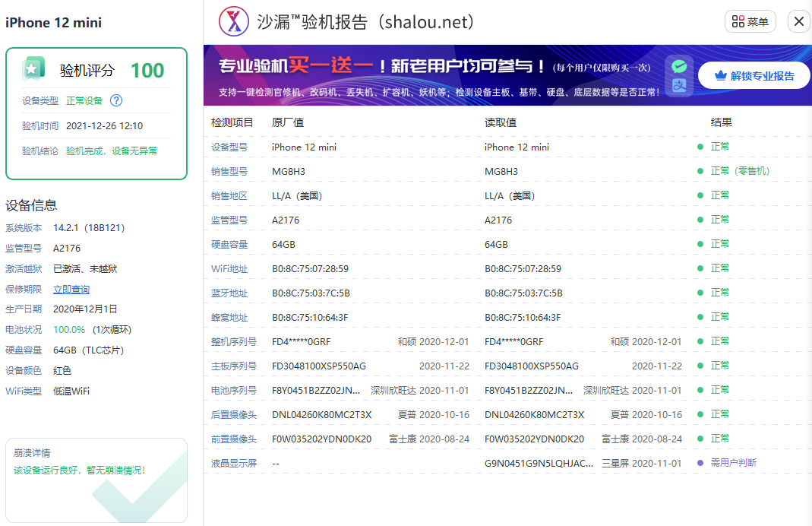
Task: Click the display serial G9N0451G9N5LQHJAC... read value
Action: 539,464
